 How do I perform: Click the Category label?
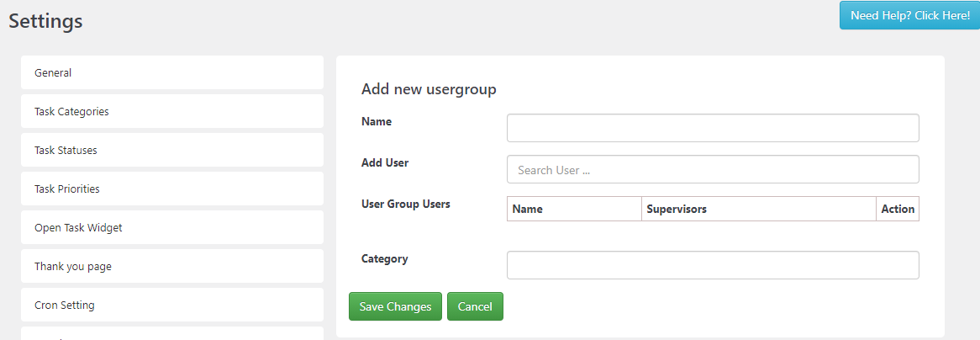pyautogui.click(x=384, y=258)
